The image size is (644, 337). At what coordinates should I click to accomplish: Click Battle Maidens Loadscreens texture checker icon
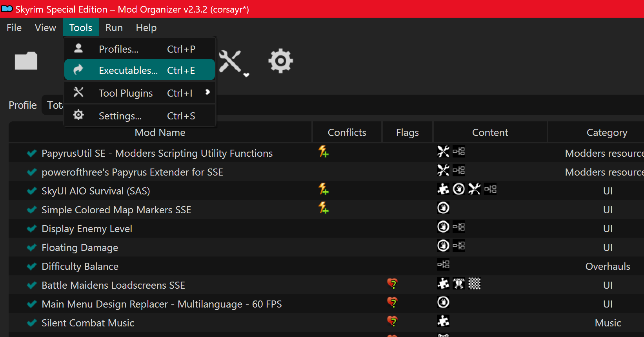[475, 283]
